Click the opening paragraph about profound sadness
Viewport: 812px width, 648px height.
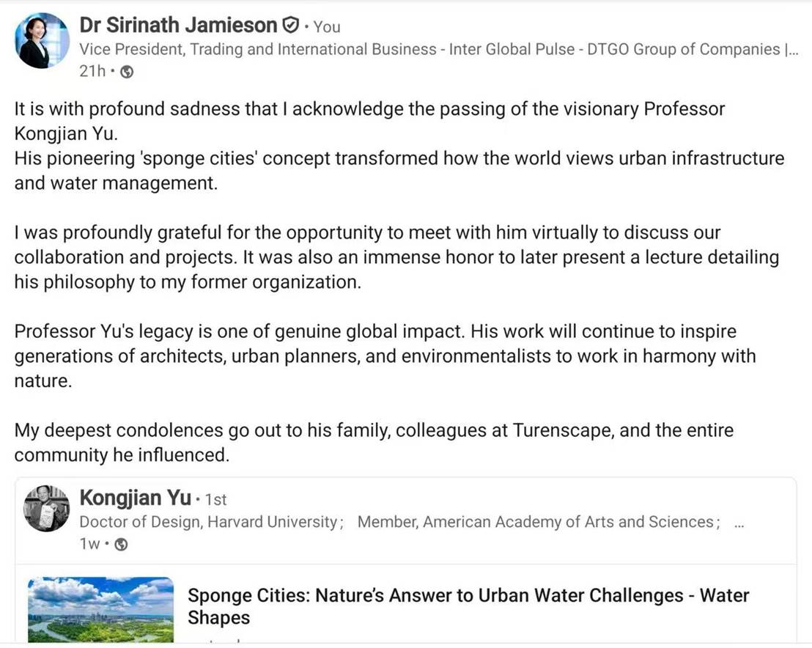(369, 122)
